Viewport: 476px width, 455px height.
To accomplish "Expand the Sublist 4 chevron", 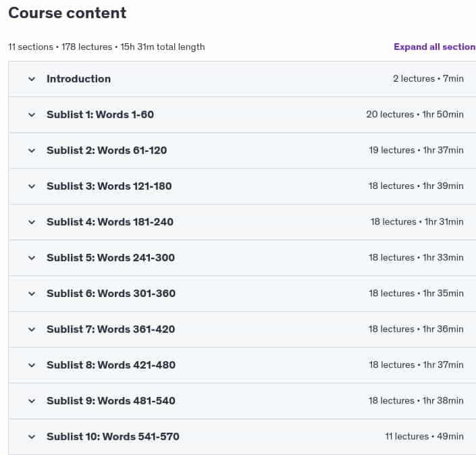I will 32,223.
